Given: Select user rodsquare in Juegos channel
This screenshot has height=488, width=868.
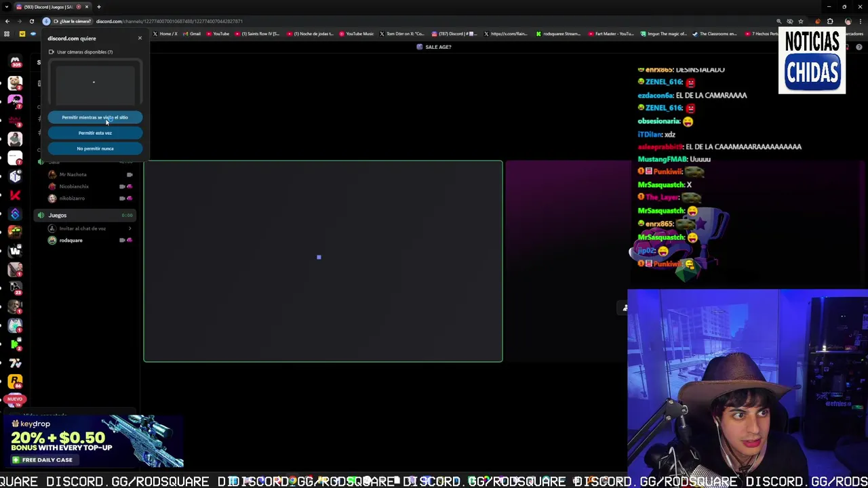Looking at the screenshot, I should tap(71, 241).
